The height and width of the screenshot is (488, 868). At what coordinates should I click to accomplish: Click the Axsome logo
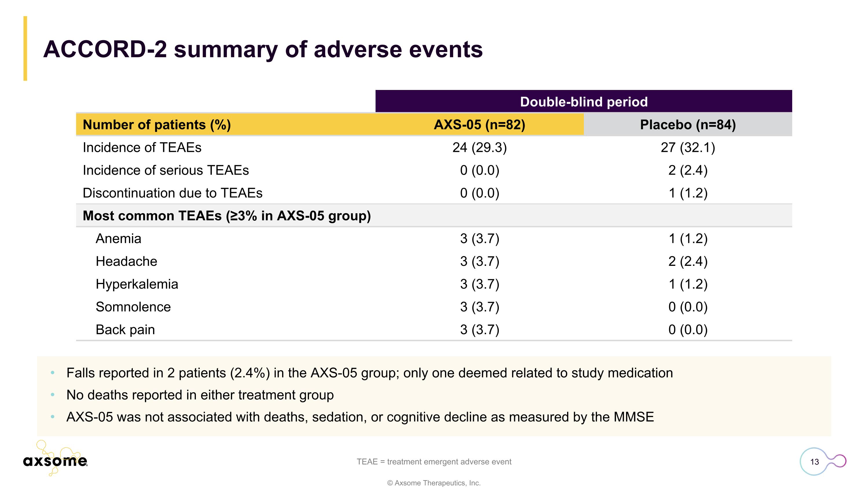tap(55, 458)
